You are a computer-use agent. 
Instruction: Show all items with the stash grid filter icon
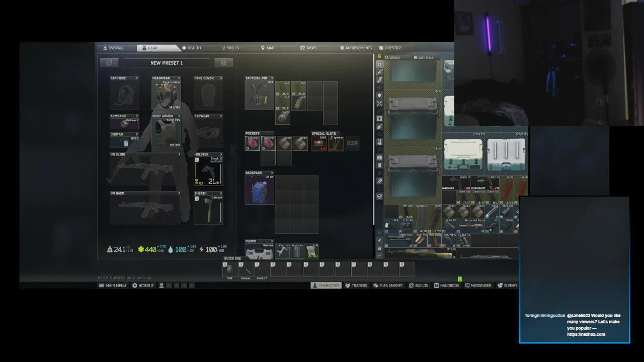(379, 64)
